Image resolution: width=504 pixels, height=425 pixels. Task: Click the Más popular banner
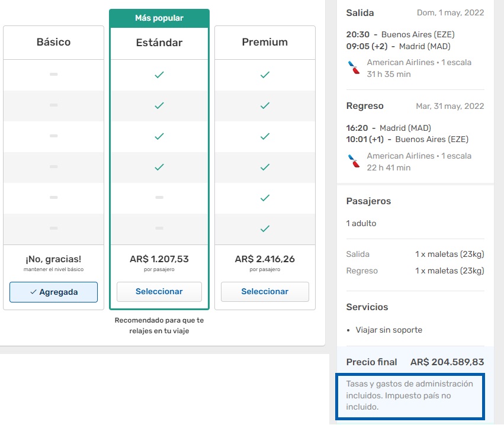(159, 18)
